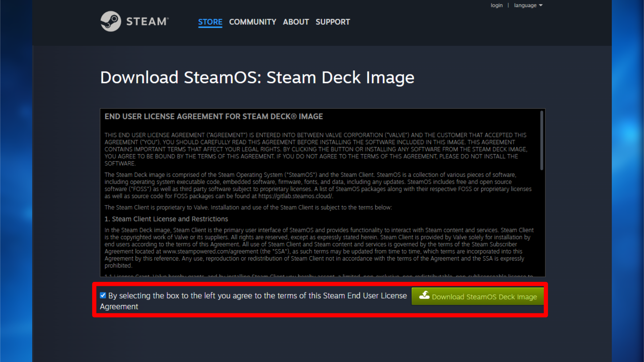
Task: Click the small caret next to language
Action: click(x=541, y=5)
